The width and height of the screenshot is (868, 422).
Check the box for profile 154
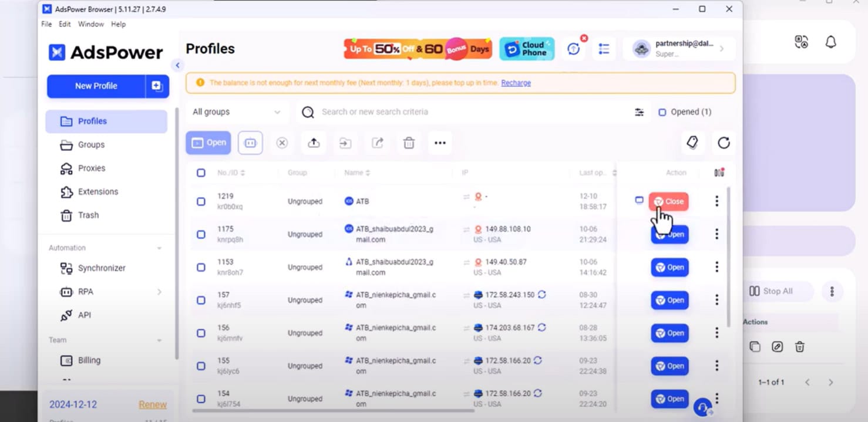point(201,399)
